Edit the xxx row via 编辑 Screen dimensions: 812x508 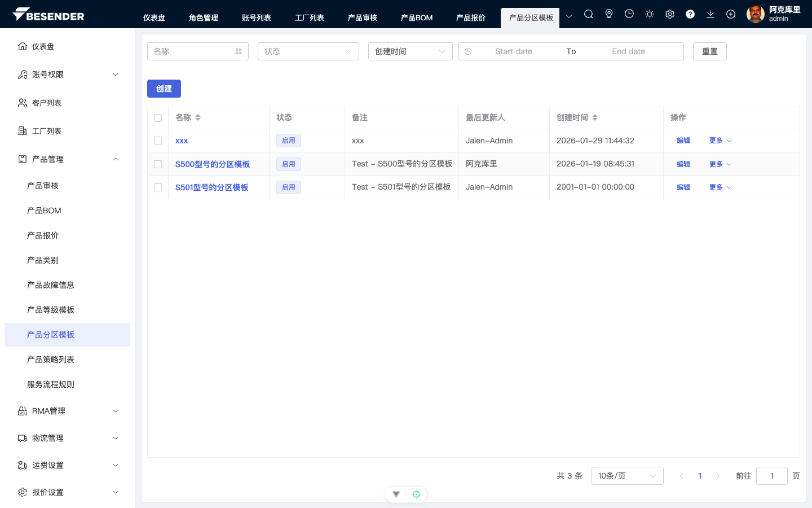pos(683,141)
